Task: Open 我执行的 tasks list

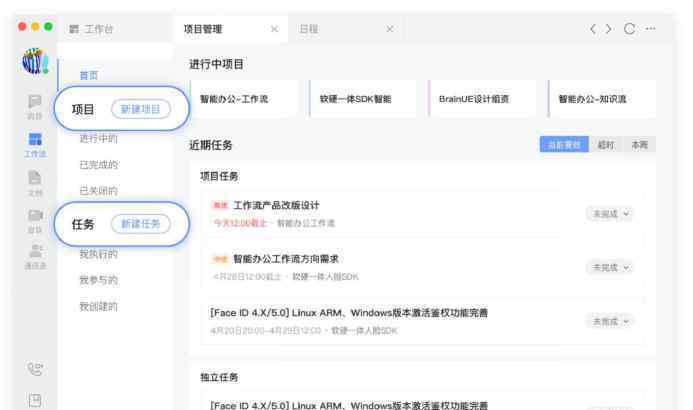Action: [99, 254]
